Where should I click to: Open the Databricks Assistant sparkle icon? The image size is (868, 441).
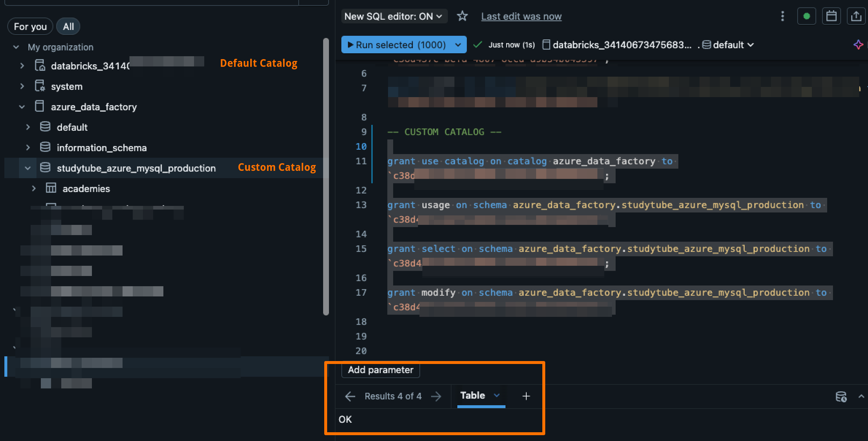[859, 45]
